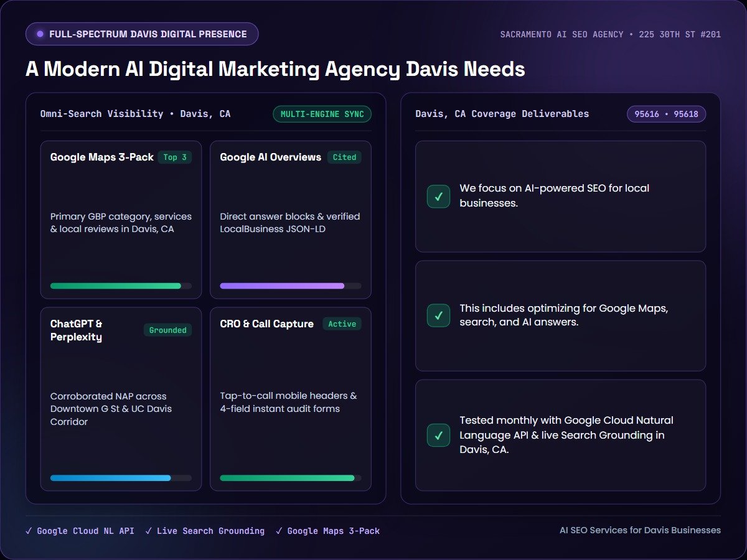The width and height of the screenshot is (747, 560).
Task: Click 'Direct answer blocks & verified' description text
Action: coord(290,223)
